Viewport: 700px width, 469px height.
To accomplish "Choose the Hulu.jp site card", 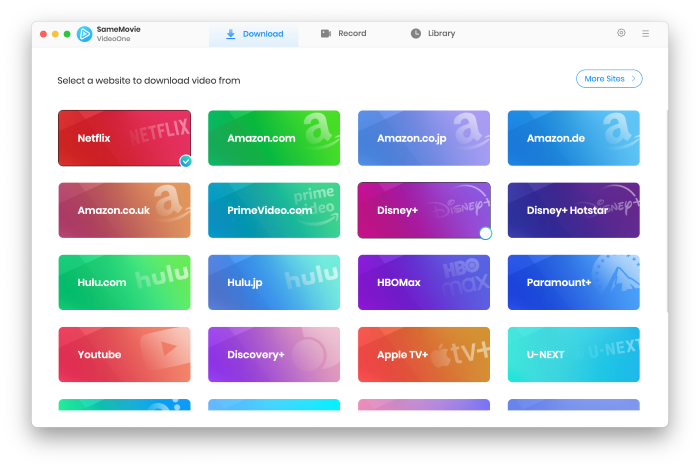I will click(274, 282).
